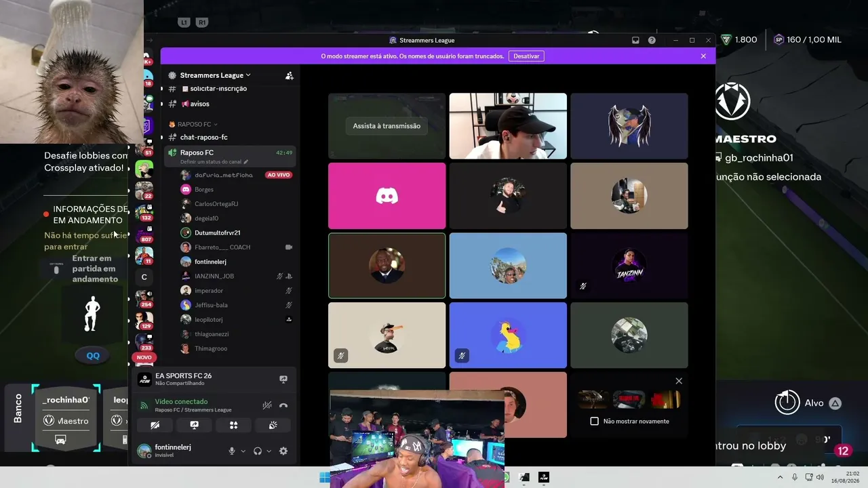Click camera icon beside Fbarreto___ COACH
The image size is (868, 488).
pos(289,247)
